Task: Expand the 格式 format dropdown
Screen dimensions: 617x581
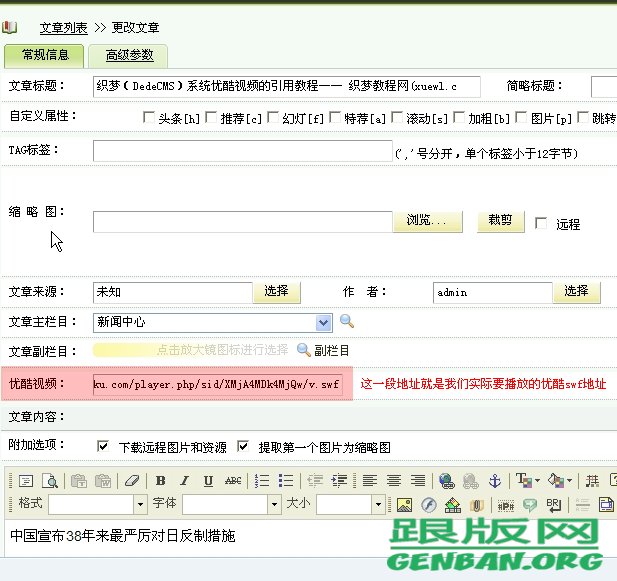Action: tap(140, 505)
